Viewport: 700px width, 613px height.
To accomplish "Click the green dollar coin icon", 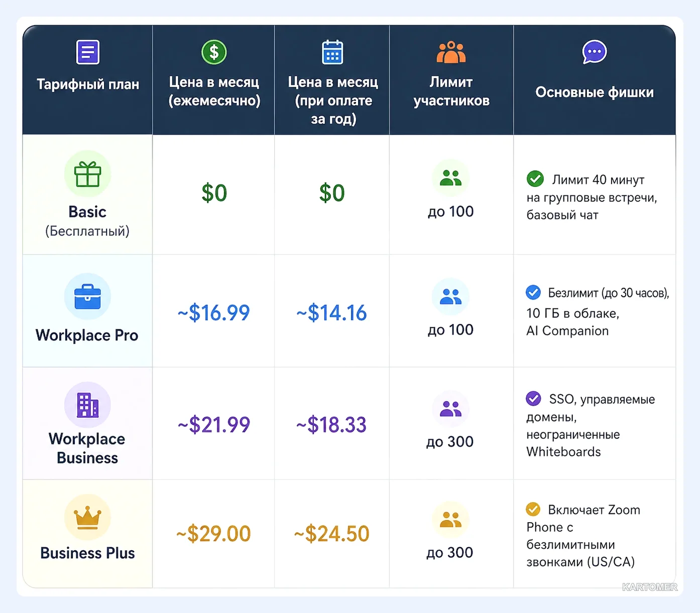I will (214, 52).
